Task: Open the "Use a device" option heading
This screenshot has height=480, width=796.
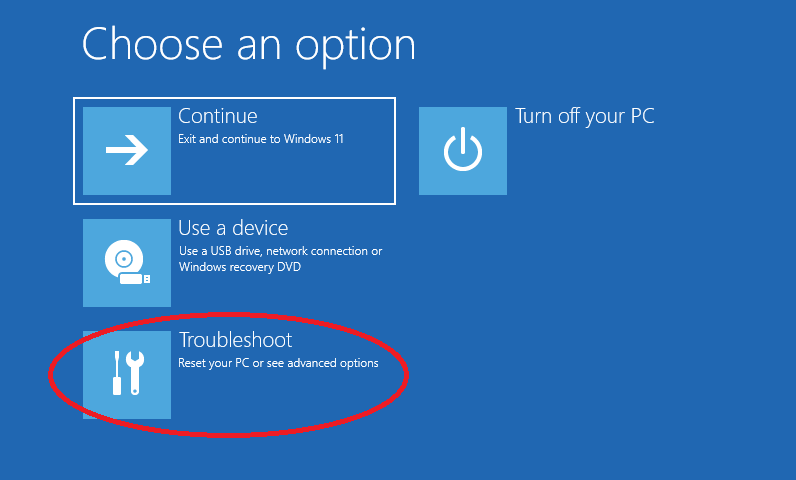Action: [233, 229]
